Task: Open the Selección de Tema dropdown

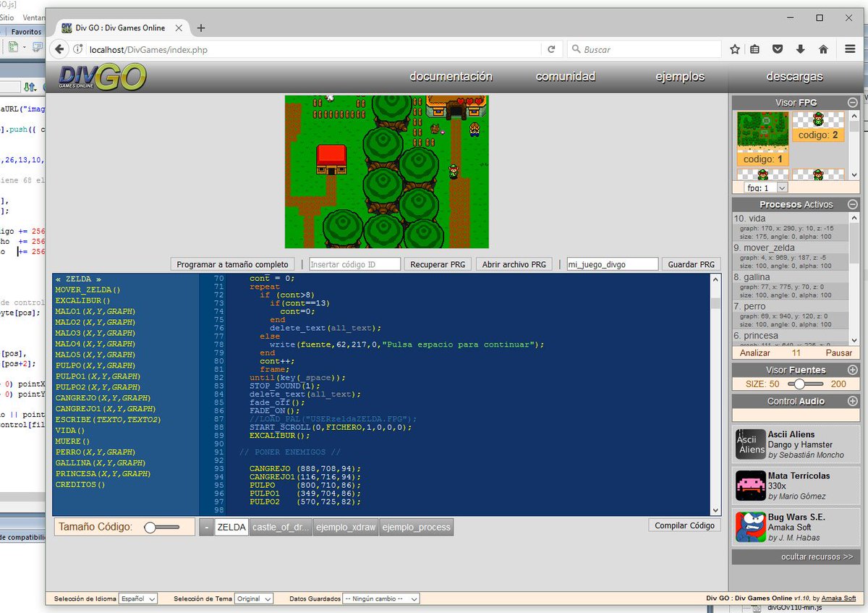Action: coord(254,599)
